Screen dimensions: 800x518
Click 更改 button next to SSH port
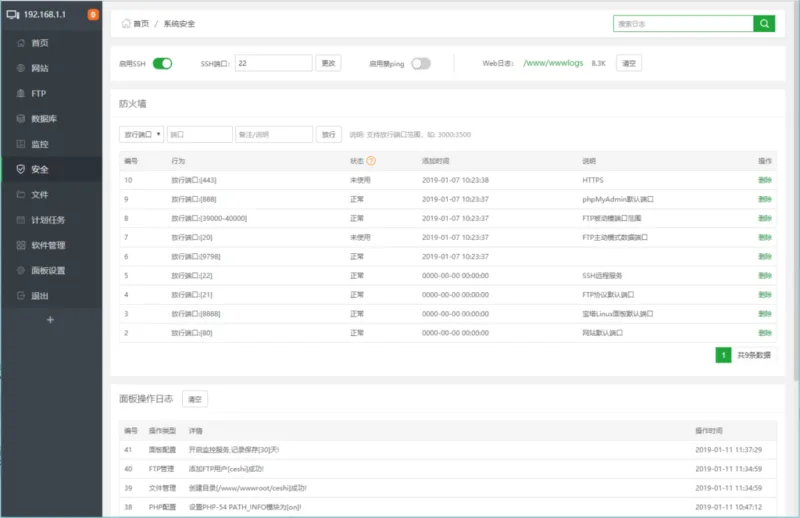[x=328, y=63]
